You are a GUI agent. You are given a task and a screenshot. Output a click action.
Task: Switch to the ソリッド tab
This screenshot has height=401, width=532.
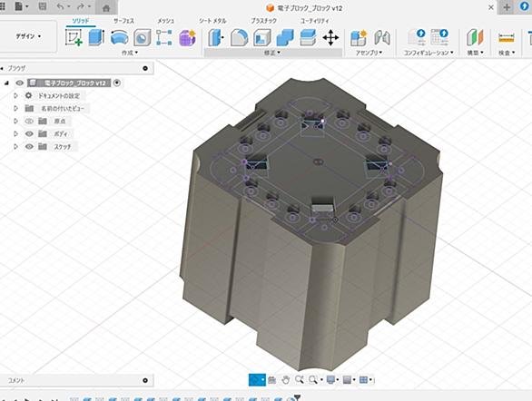(81, 21)
